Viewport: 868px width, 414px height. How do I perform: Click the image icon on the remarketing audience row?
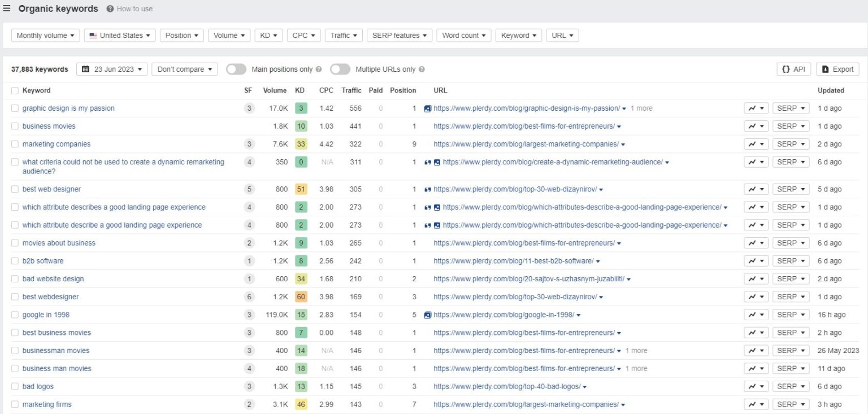436,162
